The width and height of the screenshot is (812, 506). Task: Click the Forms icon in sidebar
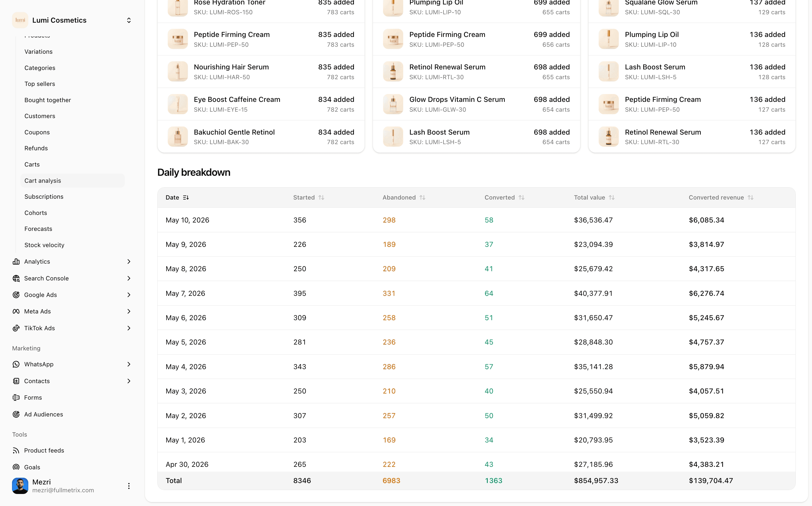16,398
